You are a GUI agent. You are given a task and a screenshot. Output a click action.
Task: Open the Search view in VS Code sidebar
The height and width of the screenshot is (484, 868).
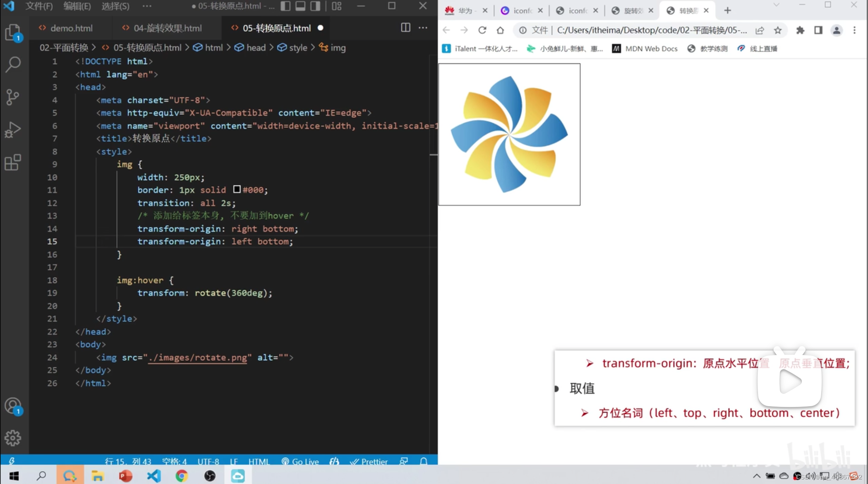[x=13, y=65]
